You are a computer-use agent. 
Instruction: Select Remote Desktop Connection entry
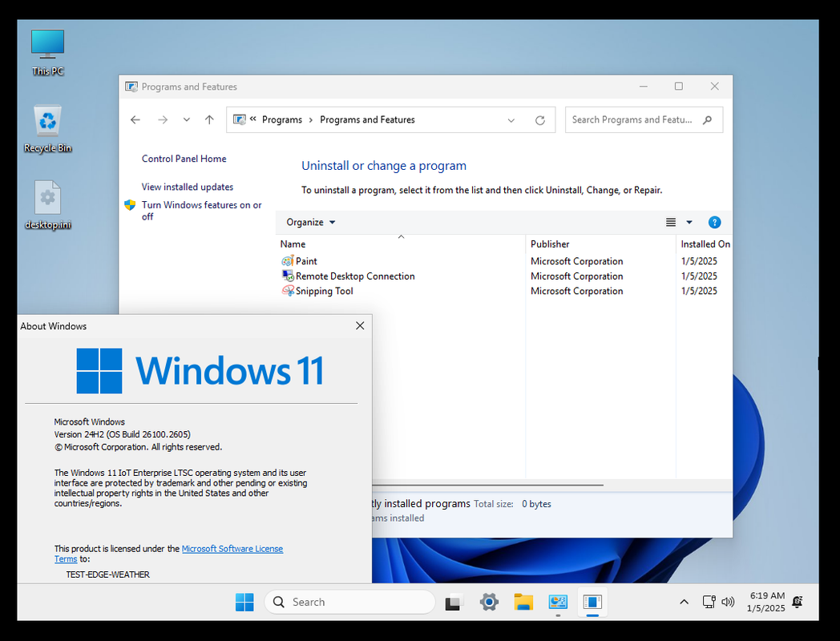tap(354, 276)
